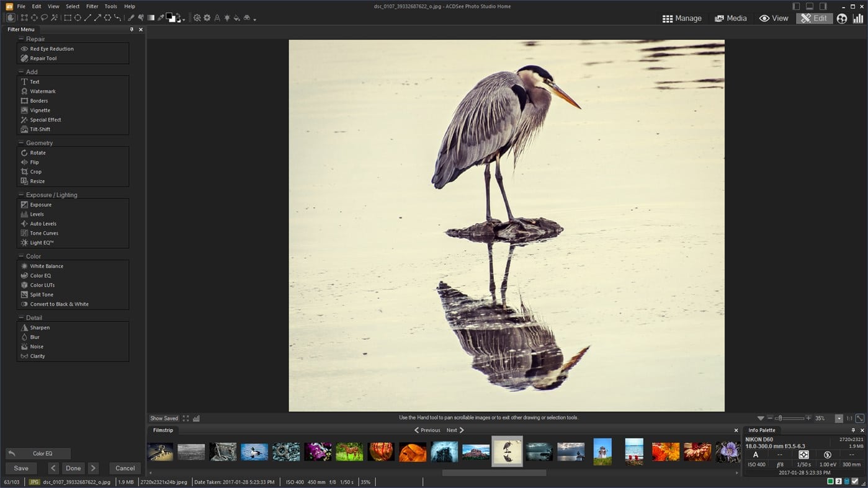Click the zoom out minus icon
Image resolution: width=868 pixels, height=488 pixels.
pos(770,419)
